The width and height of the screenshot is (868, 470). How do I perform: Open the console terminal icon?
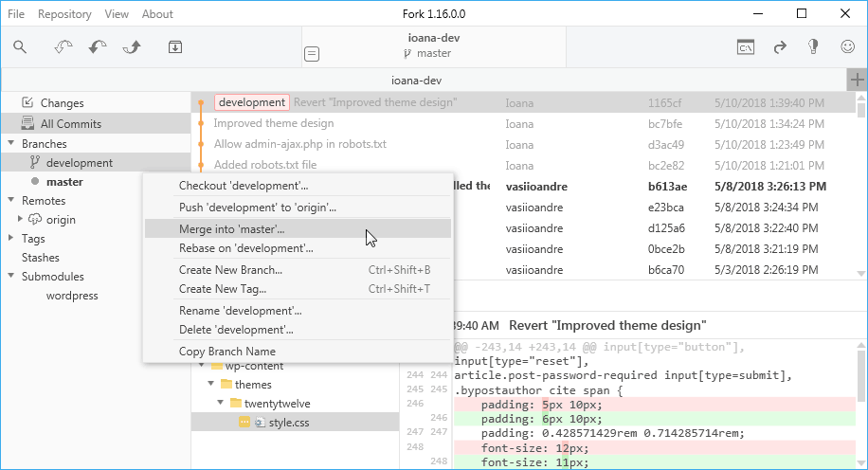tap(746, 47)
